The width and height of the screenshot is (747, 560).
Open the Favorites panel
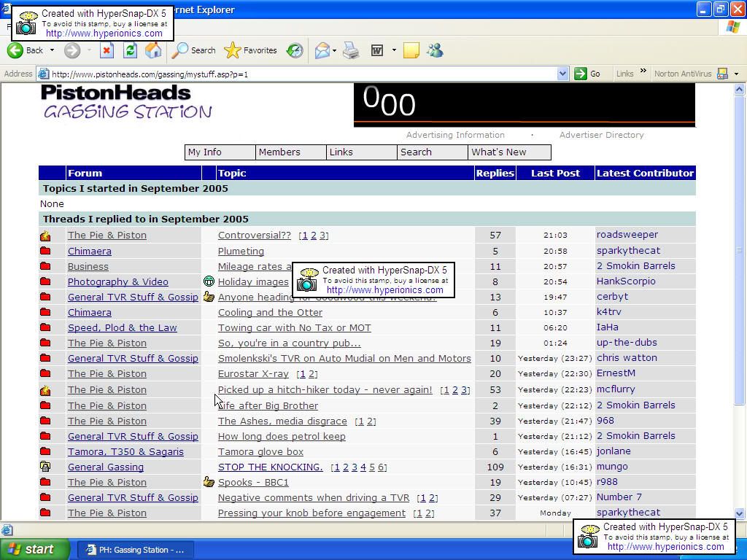tap(251, 50)
